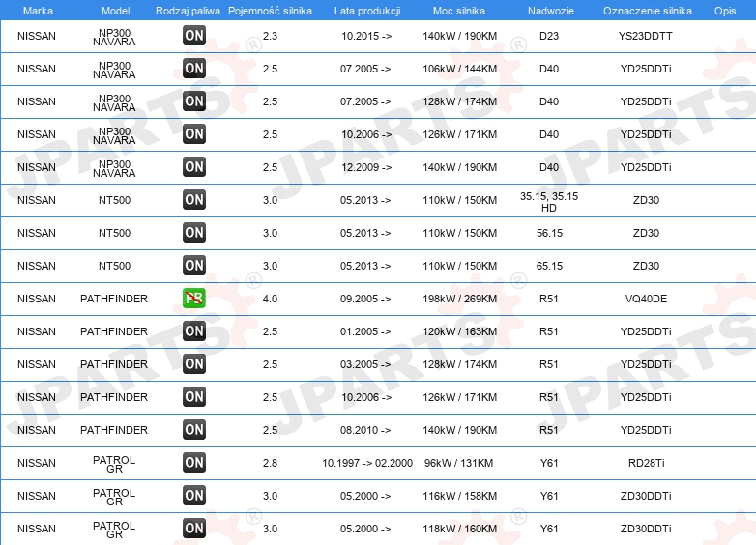Viewport: 756px width, 545px height.
Task: Click the green PB petrol icon for PATHFINDER 4.0
Action: (194, 299)
